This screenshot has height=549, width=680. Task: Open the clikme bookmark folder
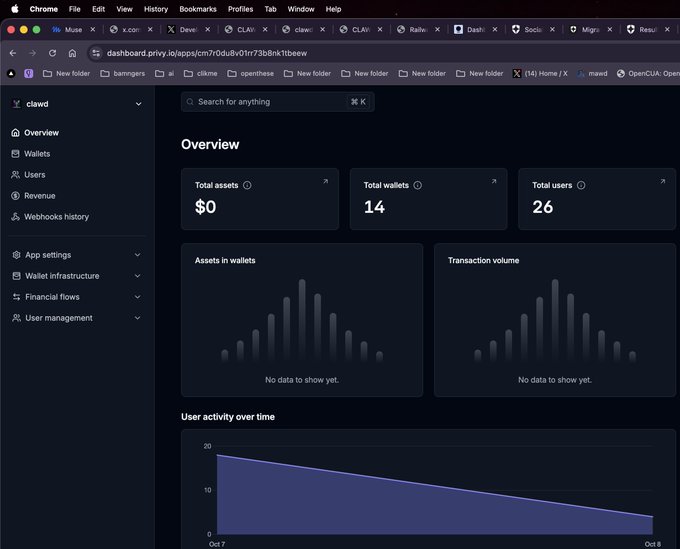(x=200, y=73)
